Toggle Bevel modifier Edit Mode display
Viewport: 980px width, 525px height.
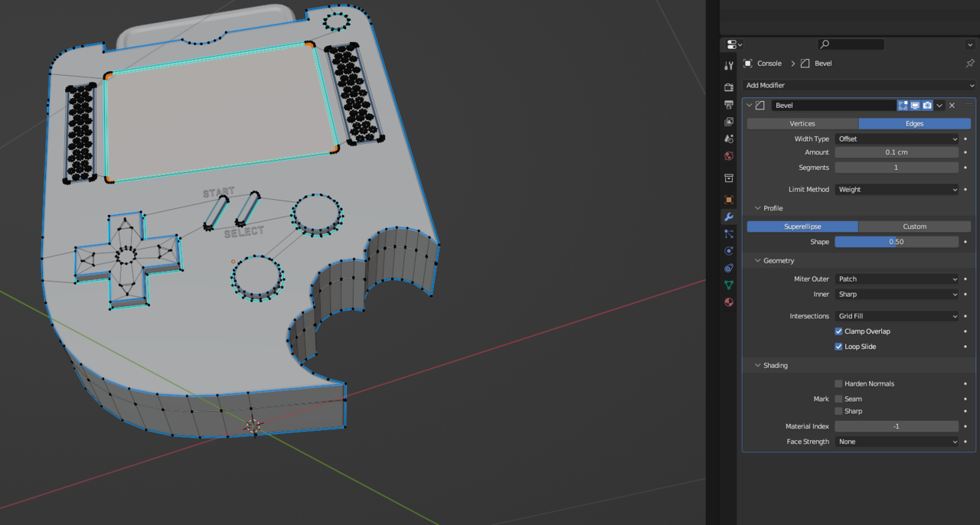click(x=903, y=106)
